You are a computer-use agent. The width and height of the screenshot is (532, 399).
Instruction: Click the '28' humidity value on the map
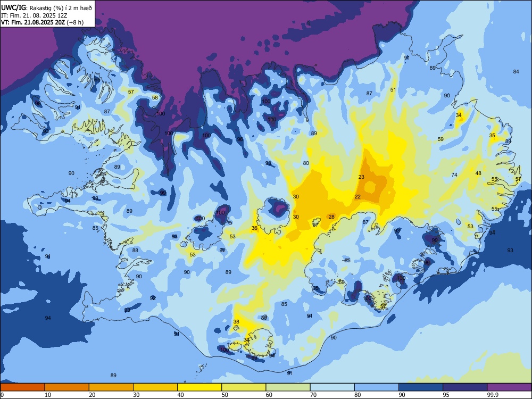click(331, 217)
